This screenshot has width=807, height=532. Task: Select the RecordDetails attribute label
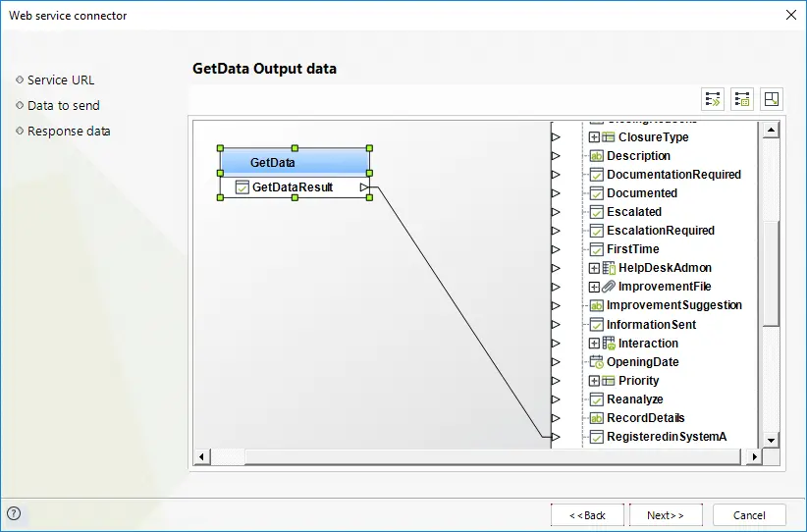(x=645, y=418)
